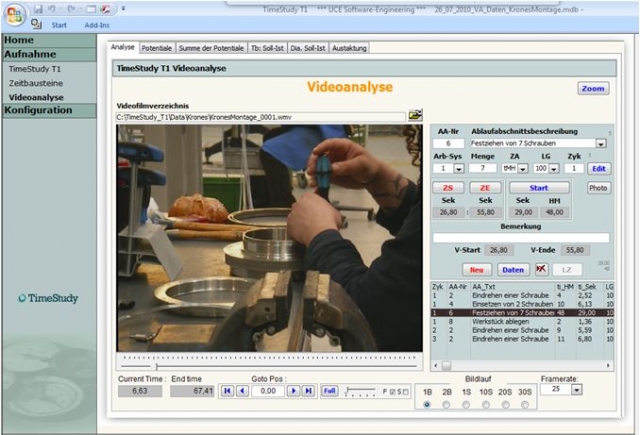This screenshot has width=640, height=435.
Task: Switch to the Potentiale tab
Action: coord(156,48)
